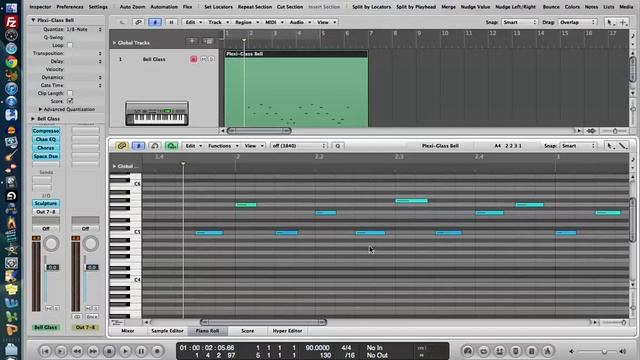Viewport: 640px width, 360px height.
Task: Click the Quantize Q button in piano roll
Action: coord(338,146)
